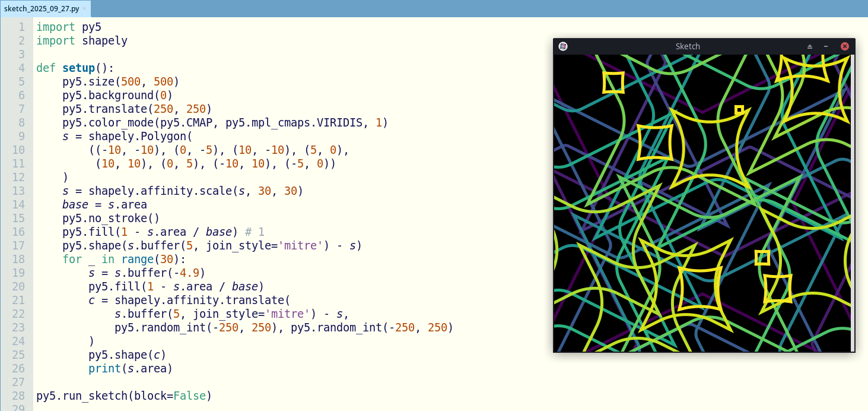The image size is (868, 411).
Task: Click 'py5.run_sketch(block=False)' line
Action: [123, 396]
